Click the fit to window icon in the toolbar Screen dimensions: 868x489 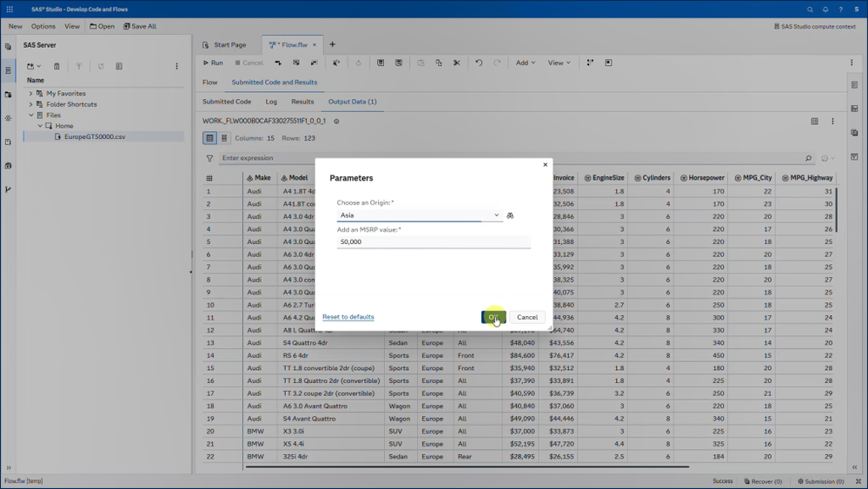coord(608,63)
